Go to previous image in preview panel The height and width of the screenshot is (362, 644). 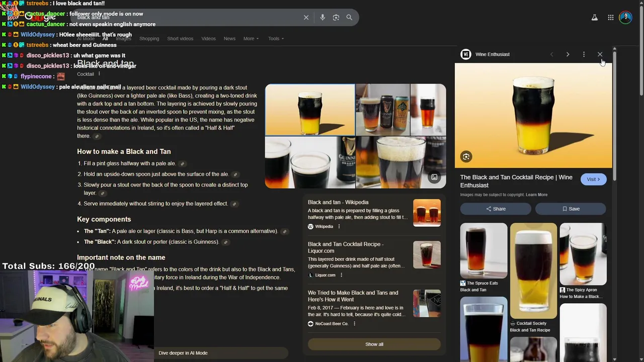coord(551,54)
